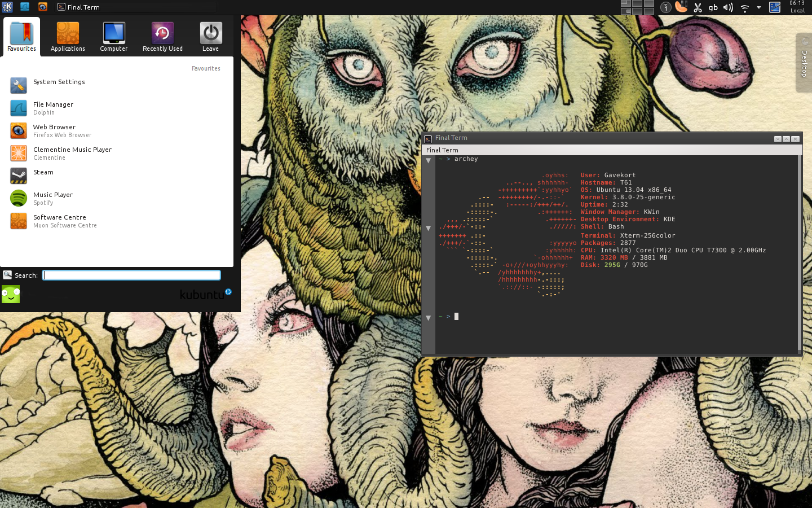Collapse the second output block in terminal
Screen dimensions: 812x508
(x=429, y=228)
